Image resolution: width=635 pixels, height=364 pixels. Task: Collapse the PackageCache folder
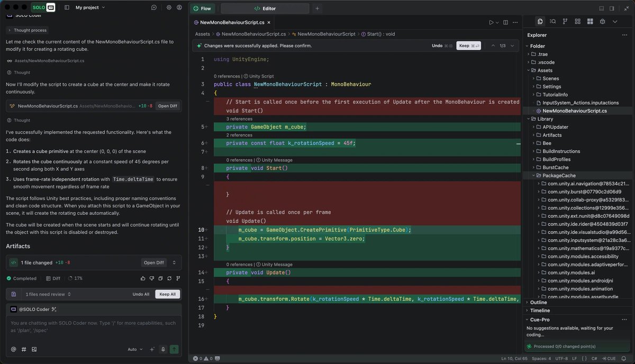coord(579,175)
